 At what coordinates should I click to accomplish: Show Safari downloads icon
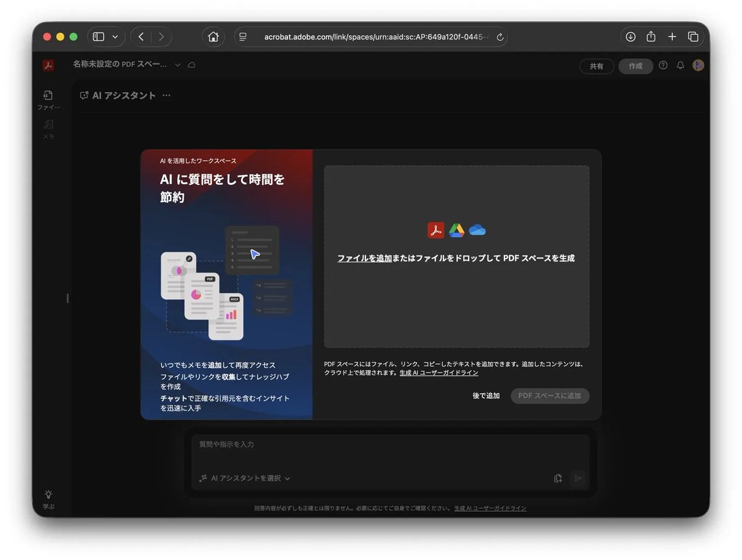[630, 36]
